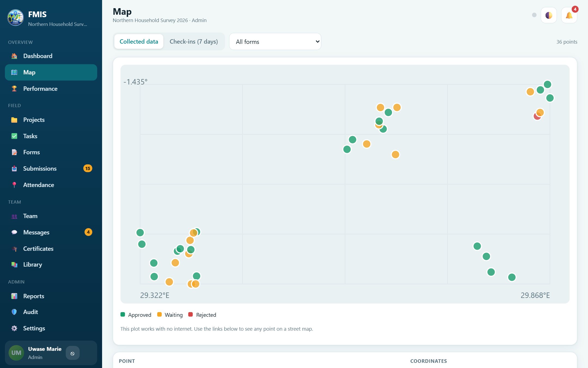588x368 pixels.
Task: Click the red Rejected point on the map
Action: tap(536, 117)
